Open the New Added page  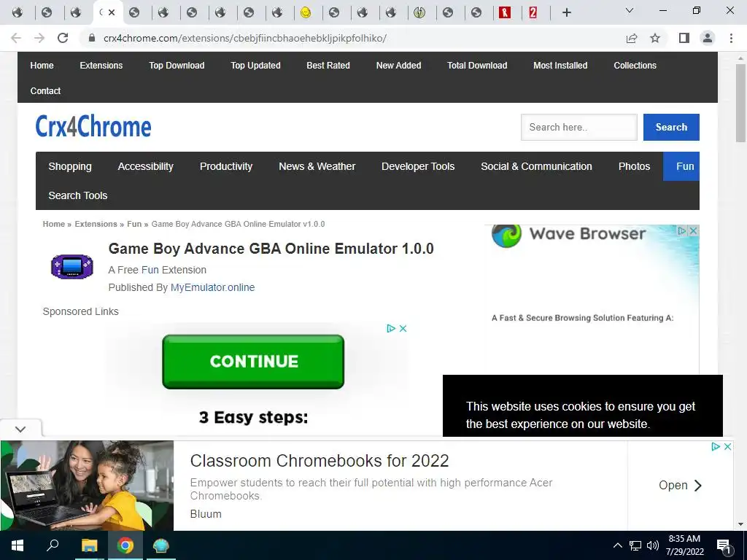pyautogui.click(x=399, y=65)
